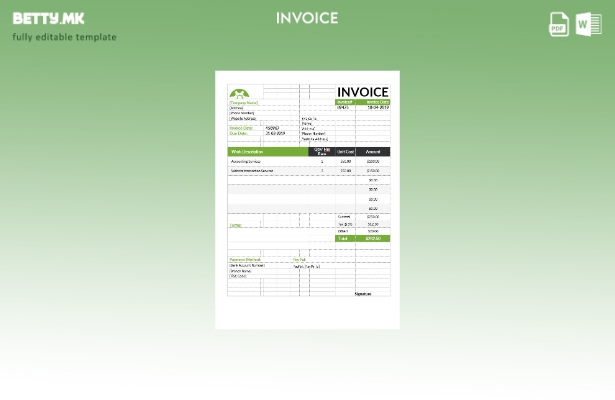Select the green Invoice # header cell
Screen dimensions: 615x400
coord(344,102)
